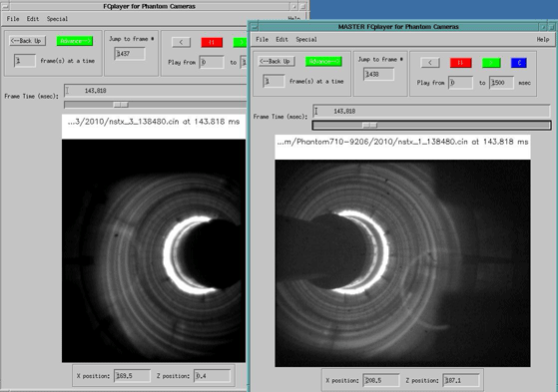Click Play from field in MASTER window
This screenshot has height=392, width=558.
(x=460, y=83)
